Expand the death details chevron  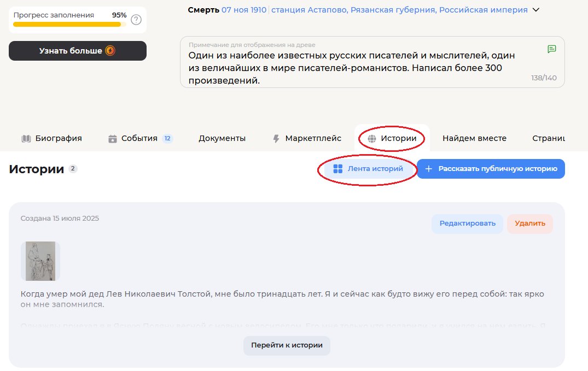(x=535, y=10)
